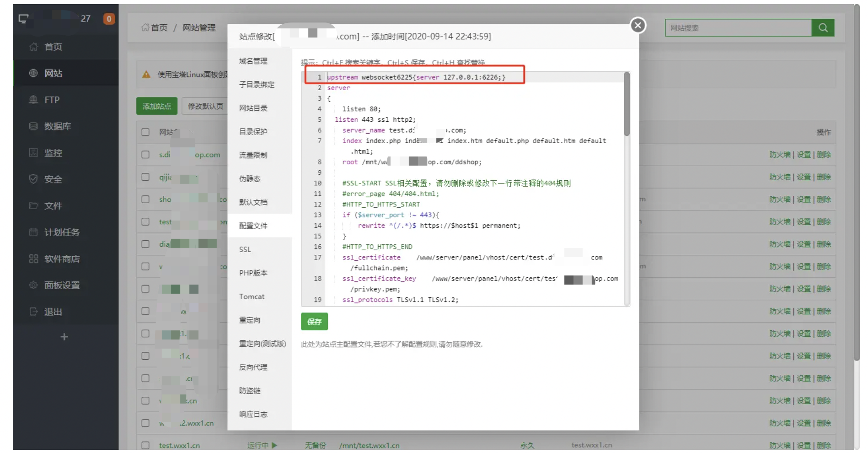868x453 pixels.
Task: Click 设置 link in the test.wxx1.cn row
Action: [804, 446]
